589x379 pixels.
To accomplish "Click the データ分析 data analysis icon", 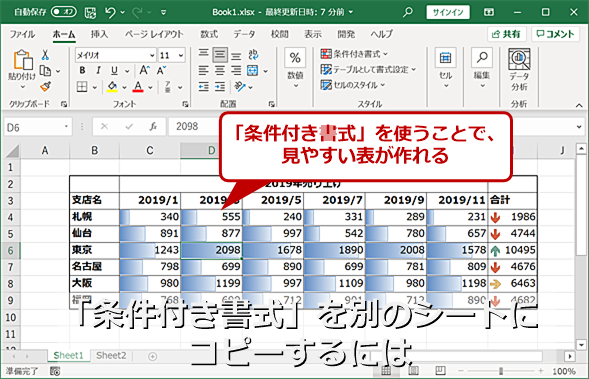I will pyautogui.click(x=519, y=70).
